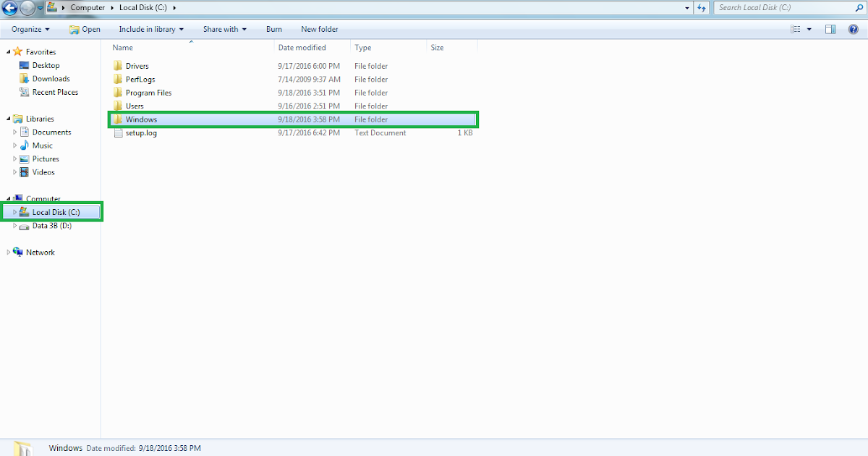The width and height of the screenshot is (868, 456).
Task: Open the Drivers folder icon
Action: (119, 65)
